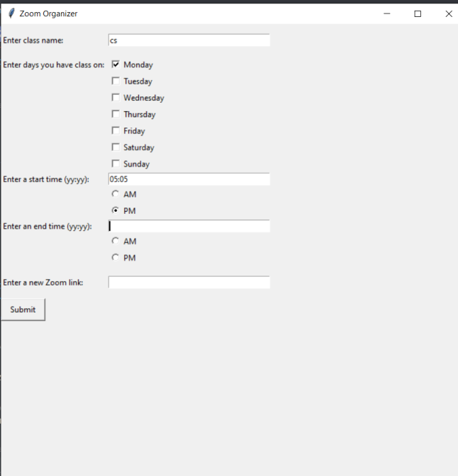Screen dimensions: 458x476
Task: Check the Sunday checkbox
Action: pos(116,164)
